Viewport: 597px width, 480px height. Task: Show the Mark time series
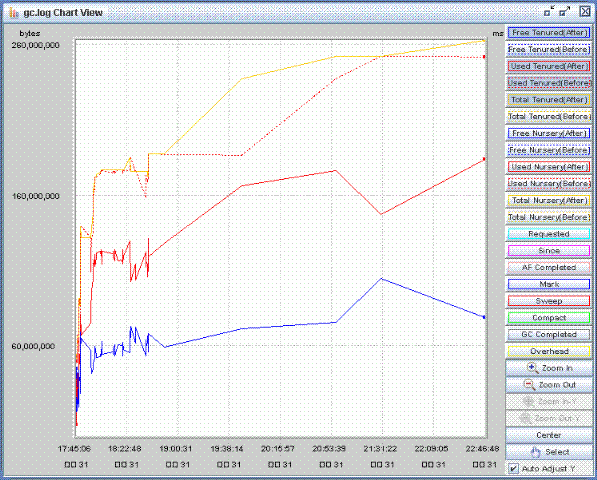(549, 284)
